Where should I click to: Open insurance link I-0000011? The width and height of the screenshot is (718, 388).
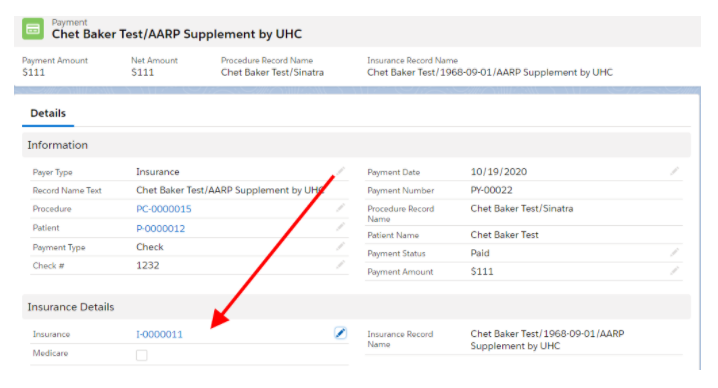[159, 334]
